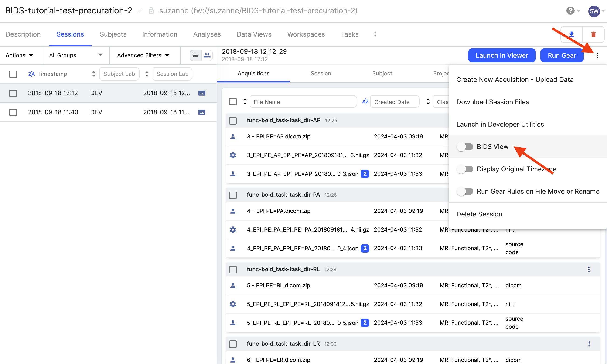This screenshot has width=607, height=364.
Task: Open the Data Views tab
Action: pyautogui.click(x=254, y=34)
